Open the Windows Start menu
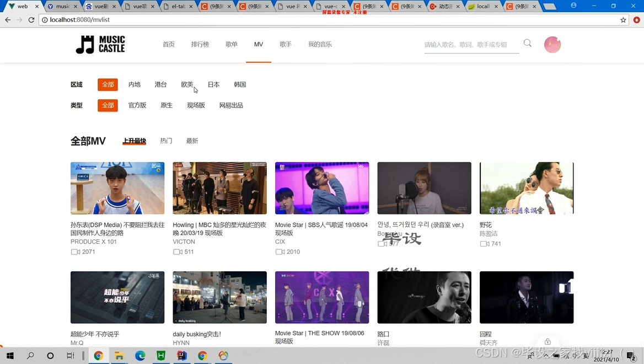 click(10, 356)
